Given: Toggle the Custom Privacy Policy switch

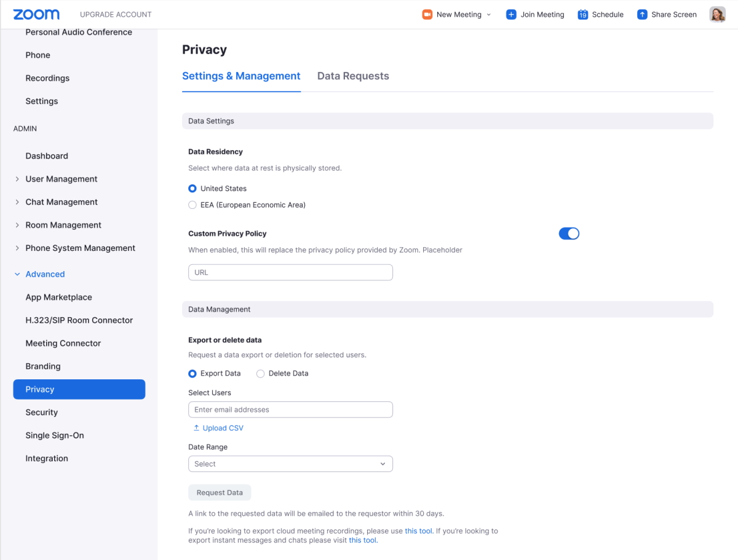Looking at the screenshot, I should pos(569,234).
